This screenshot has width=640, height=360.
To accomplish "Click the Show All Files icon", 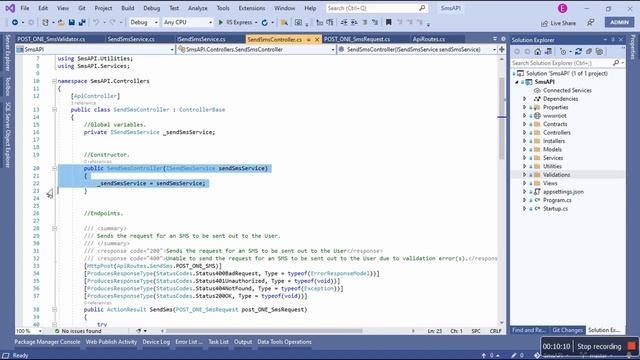I will point(599,51).
